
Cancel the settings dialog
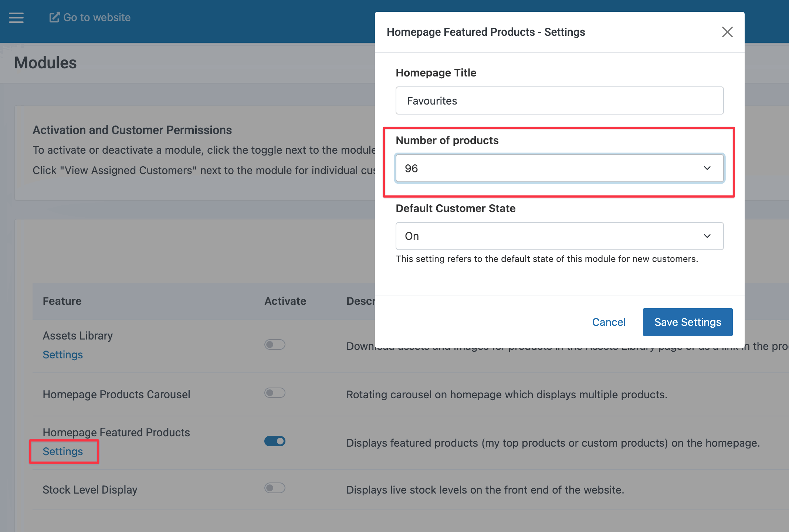tap(609, 322)
